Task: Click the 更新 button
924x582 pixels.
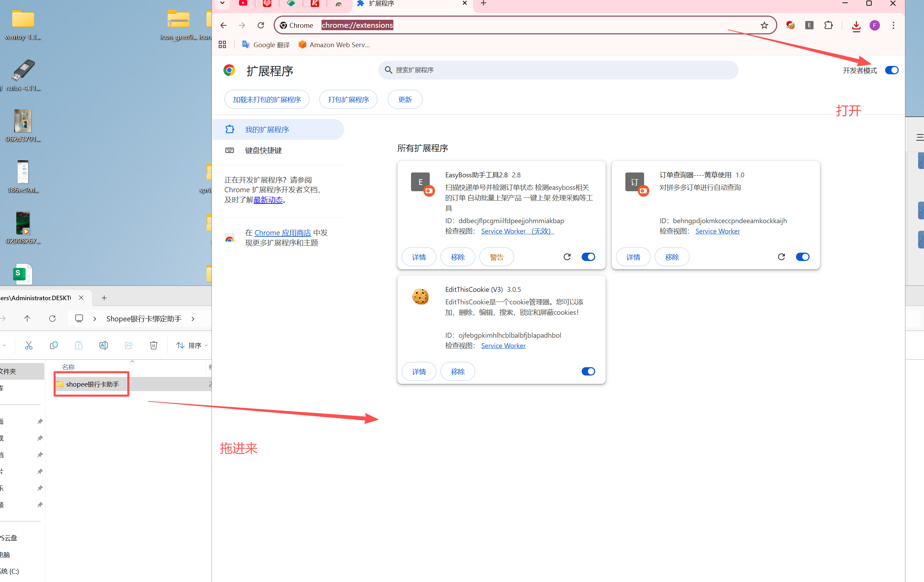Action: pos(405,100)
